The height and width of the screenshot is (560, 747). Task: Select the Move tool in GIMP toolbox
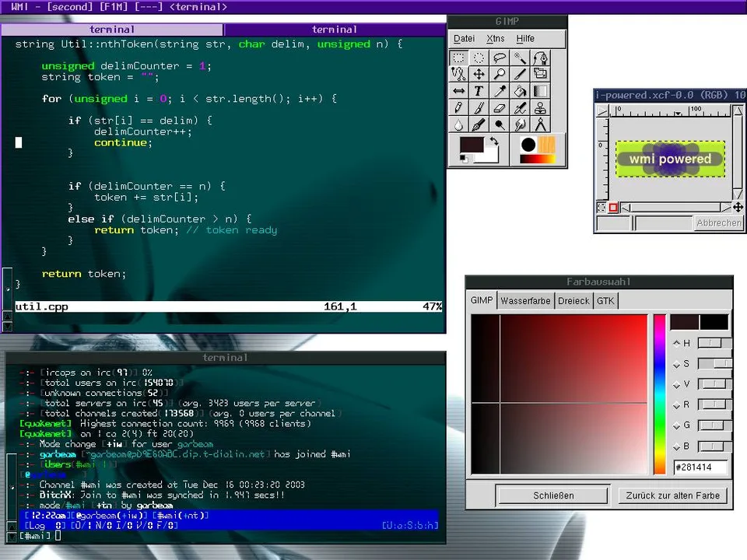click(x=479, y=75)
